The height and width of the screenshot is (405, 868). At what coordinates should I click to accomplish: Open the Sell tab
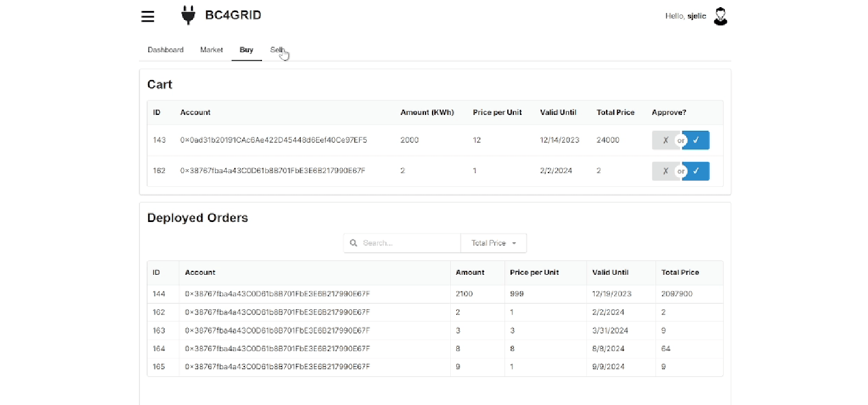tap(277, 49)
